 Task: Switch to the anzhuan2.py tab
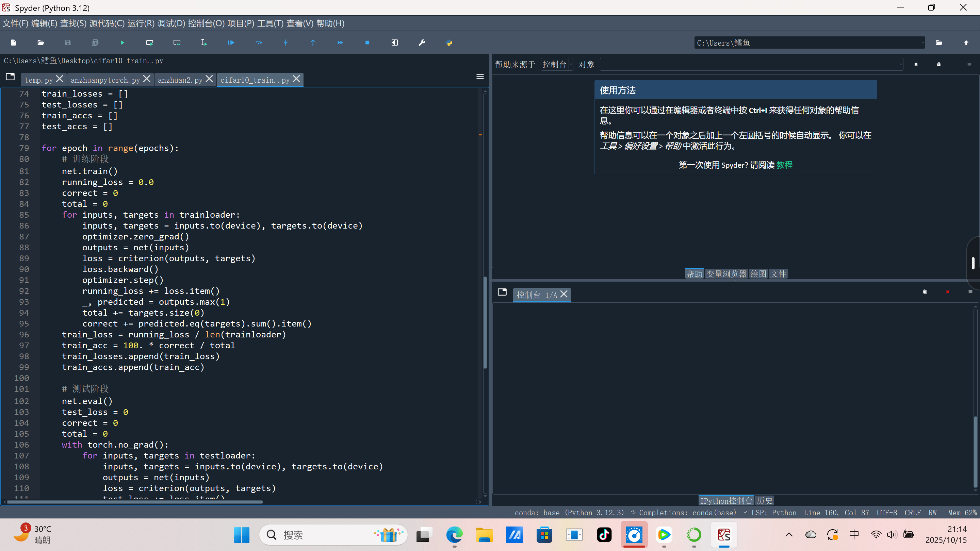click(180, 80)
